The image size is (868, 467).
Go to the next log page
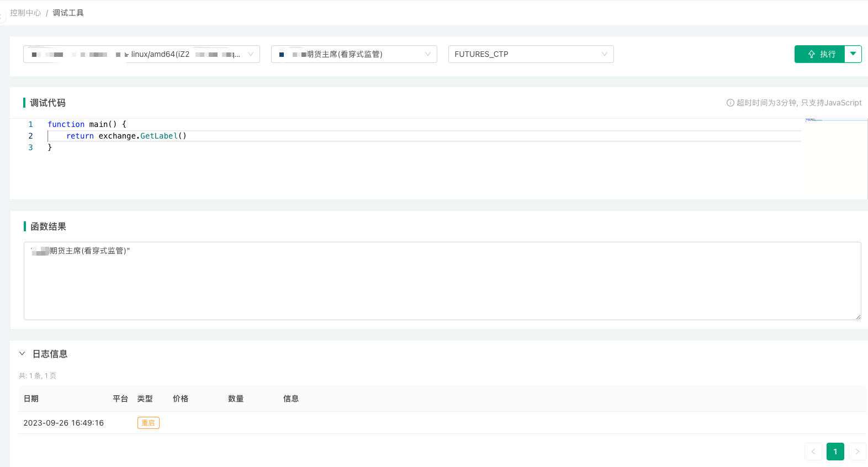[857, 452]
